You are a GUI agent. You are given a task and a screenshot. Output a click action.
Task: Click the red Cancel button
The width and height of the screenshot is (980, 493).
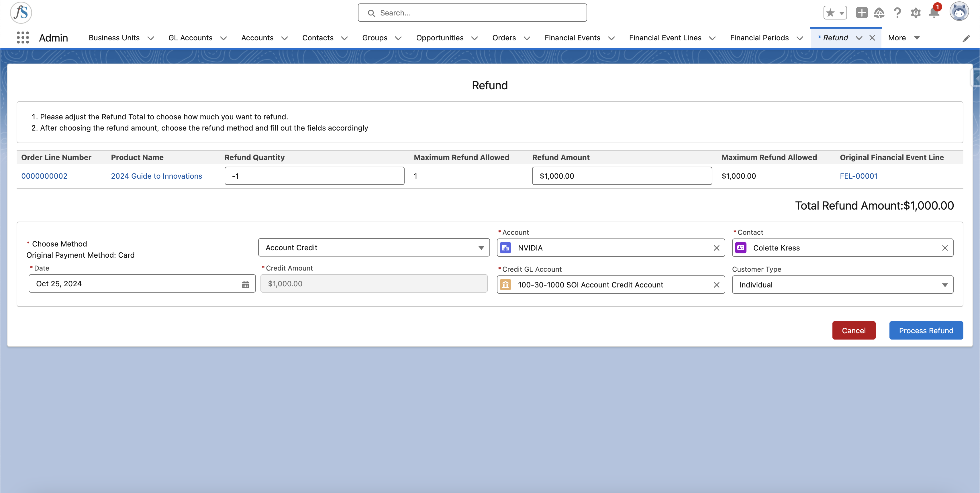(854, 330)
